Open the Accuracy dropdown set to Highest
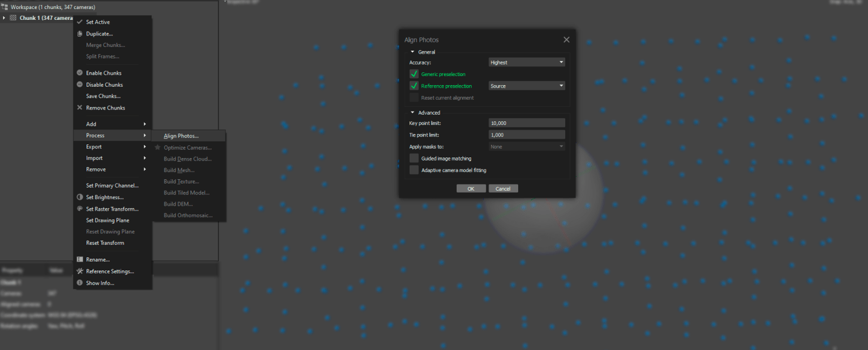Viewport: 868px width, 350px height. coord(527,62)
